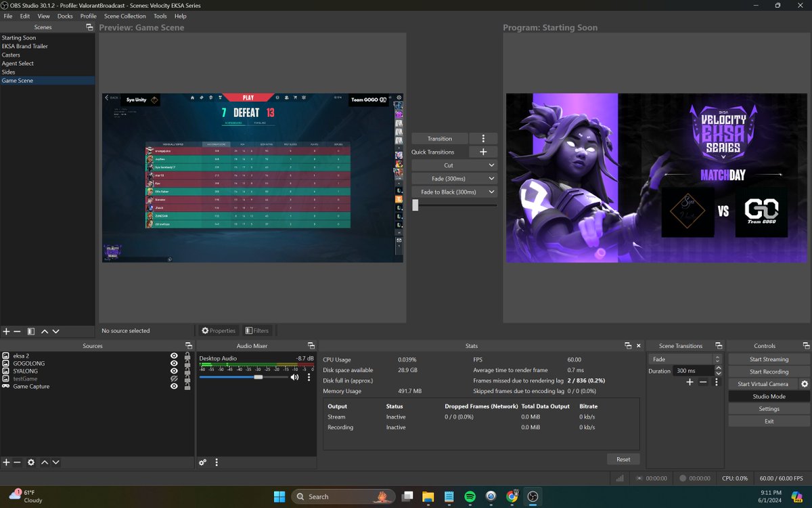
Task: Open Spotify from the taskbar
Action: 470,496
